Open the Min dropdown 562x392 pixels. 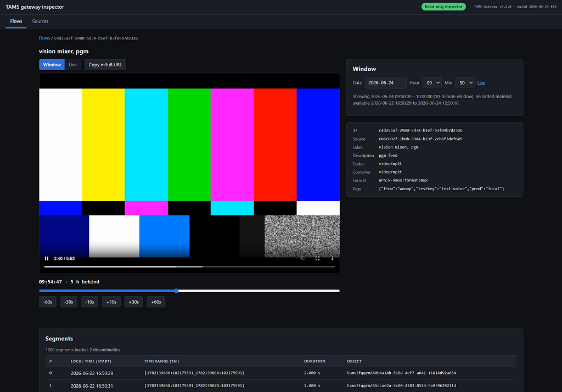tap(464, 83)
